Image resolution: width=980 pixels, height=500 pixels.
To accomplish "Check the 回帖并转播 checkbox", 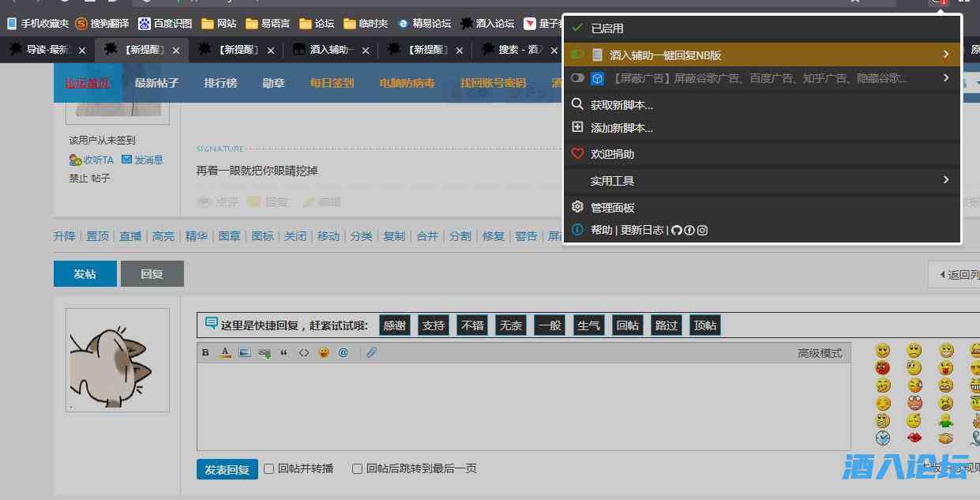I will [x=268, y=468].
